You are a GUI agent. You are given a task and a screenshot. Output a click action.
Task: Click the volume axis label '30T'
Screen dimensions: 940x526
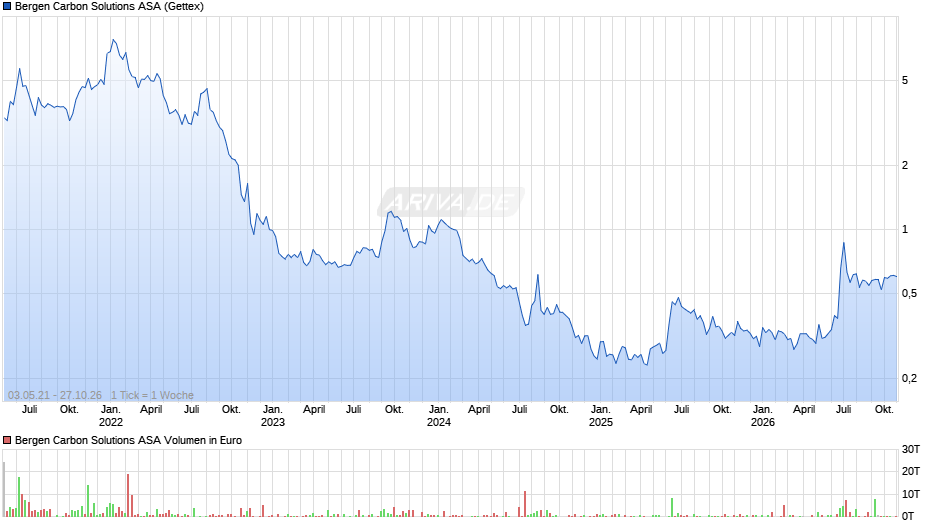coord(911,449)
